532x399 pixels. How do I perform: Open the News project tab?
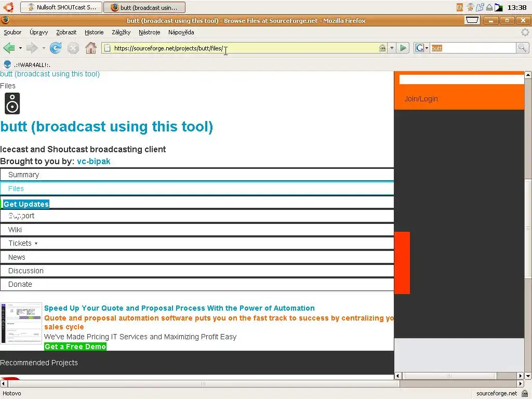197,257
